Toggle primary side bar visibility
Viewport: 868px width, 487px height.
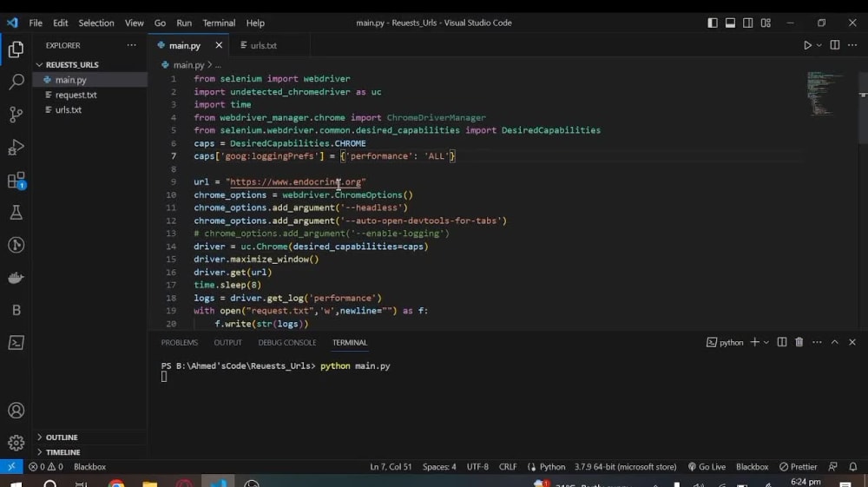point(713,23)
